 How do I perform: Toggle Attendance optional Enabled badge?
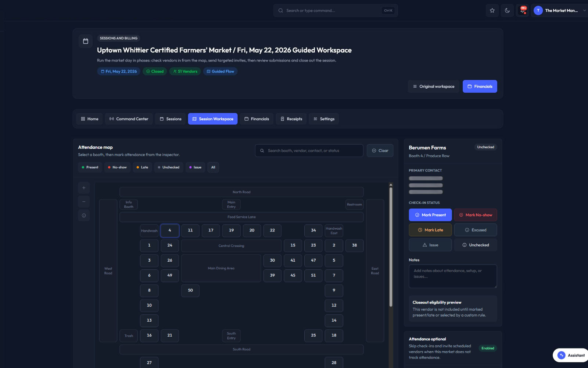[x=488, y=348]
